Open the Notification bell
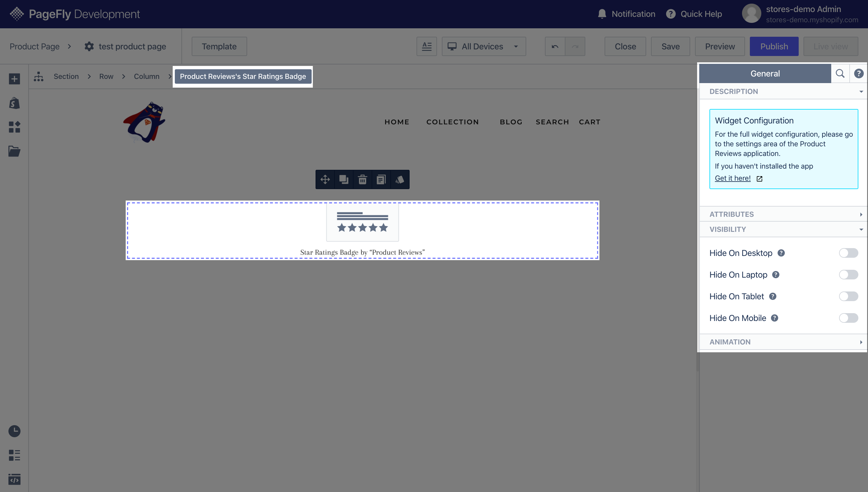The height and width of the screenshot is (492, 868). (x=602, y=14)
